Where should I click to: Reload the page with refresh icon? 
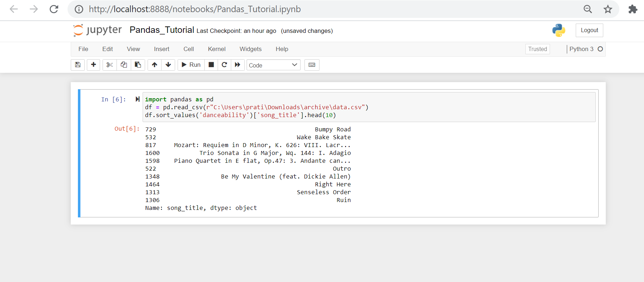[x=54, y=9]
